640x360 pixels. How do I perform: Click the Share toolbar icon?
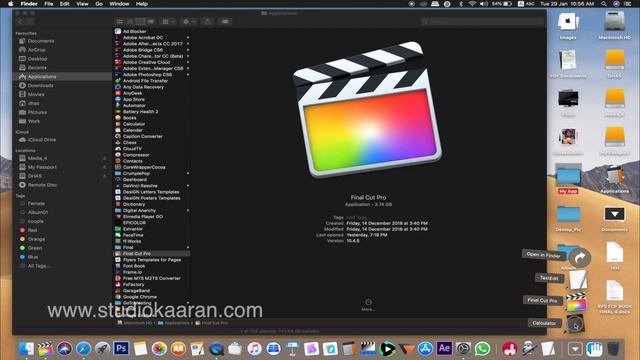click(208, 22)
